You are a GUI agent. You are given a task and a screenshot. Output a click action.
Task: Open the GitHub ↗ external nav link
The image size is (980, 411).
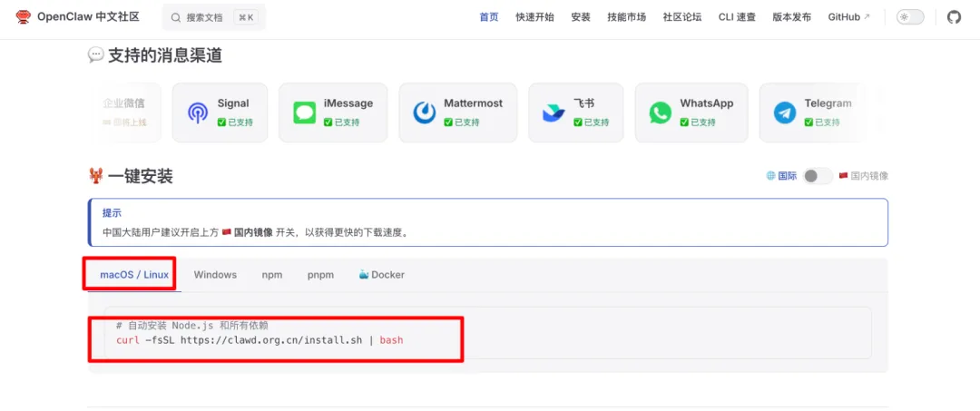[848, 17]
